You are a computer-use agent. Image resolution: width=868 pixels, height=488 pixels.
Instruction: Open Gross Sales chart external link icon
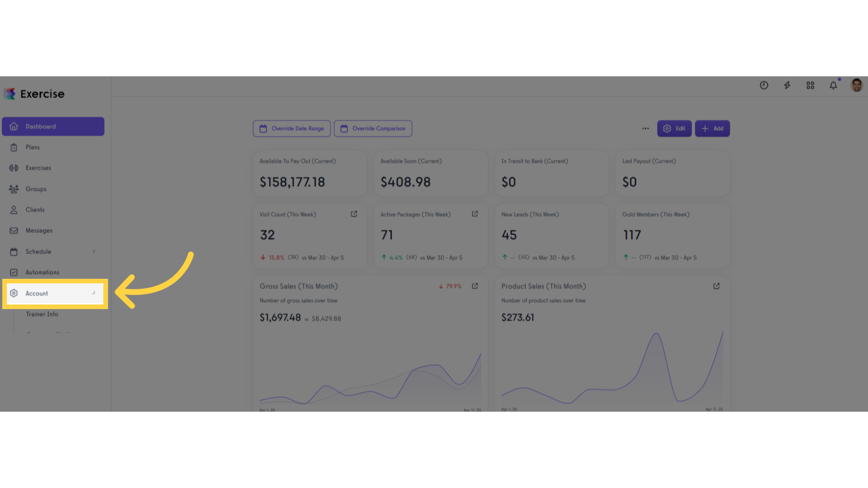(x=475, y=286)
